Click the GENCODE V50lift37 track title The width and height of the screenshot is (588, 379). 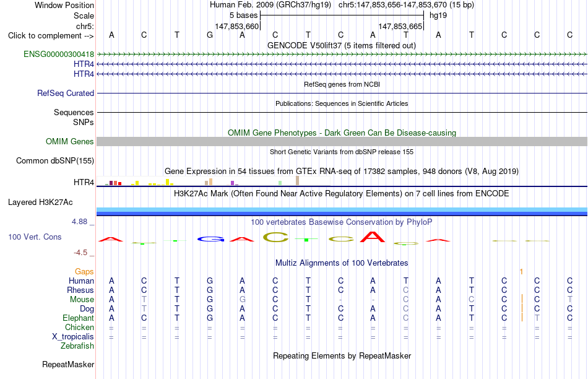tap(342, 45)
